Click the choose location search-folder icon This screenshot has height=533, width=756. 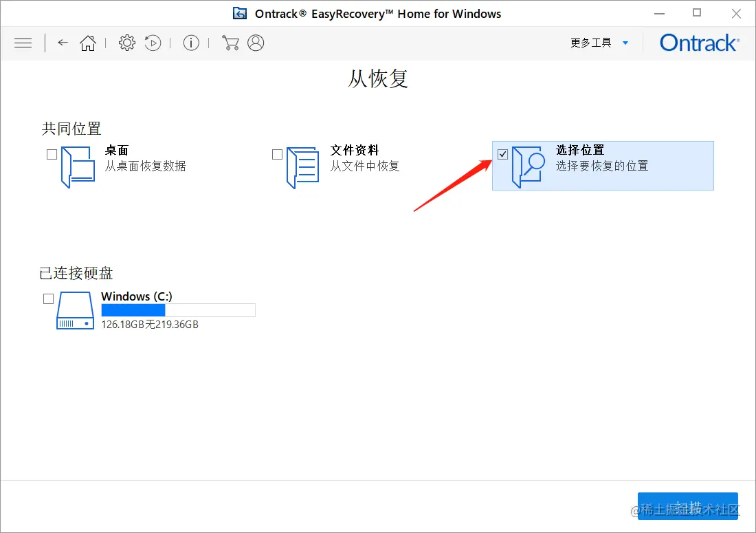528,167
